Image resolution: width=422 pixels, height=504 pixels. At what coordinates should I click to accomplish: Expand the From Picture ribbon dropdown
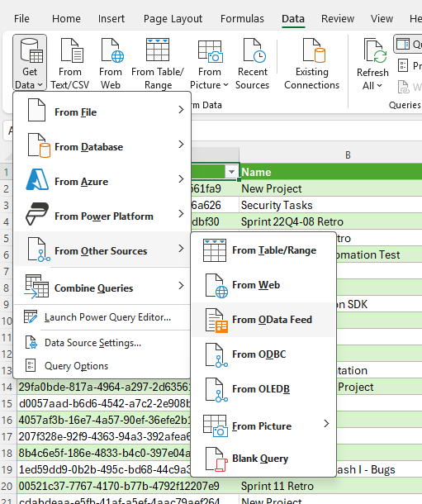(x=209, y=85)
